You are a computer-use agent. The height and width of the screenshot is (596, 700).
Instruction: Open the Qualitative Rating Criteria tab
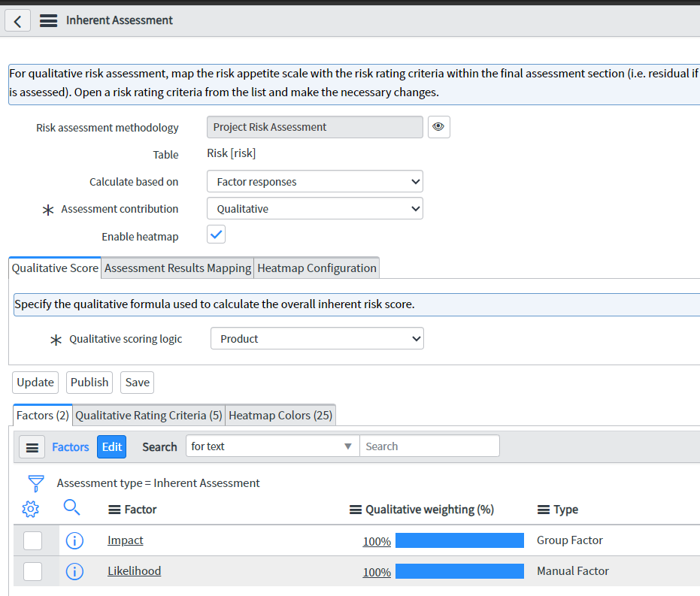(x=148, y=415)
